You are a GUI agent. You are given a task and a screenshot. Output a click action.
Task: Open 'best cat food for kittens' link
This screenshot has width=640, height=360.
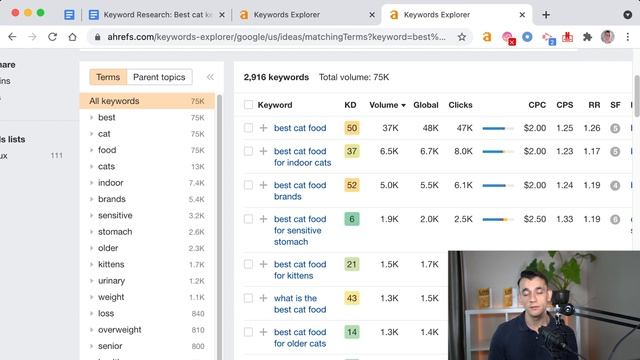[300, 270]
